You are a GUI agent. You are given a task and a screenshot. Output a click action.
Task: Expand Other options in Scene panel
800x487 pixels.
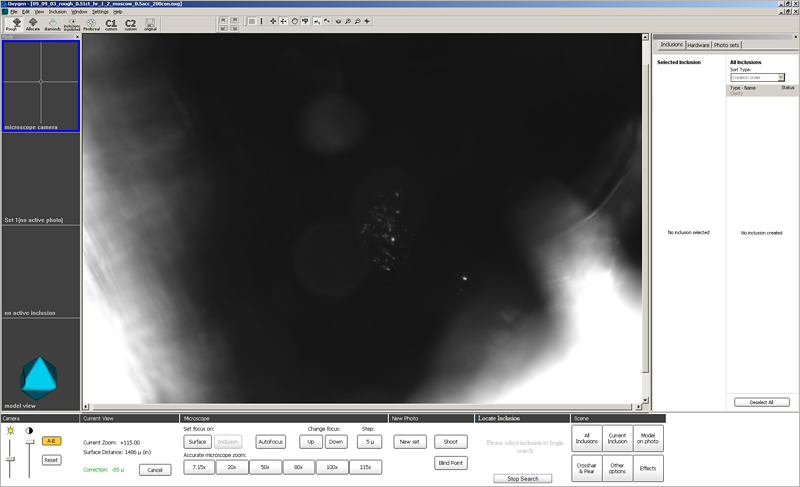(618, 466)
